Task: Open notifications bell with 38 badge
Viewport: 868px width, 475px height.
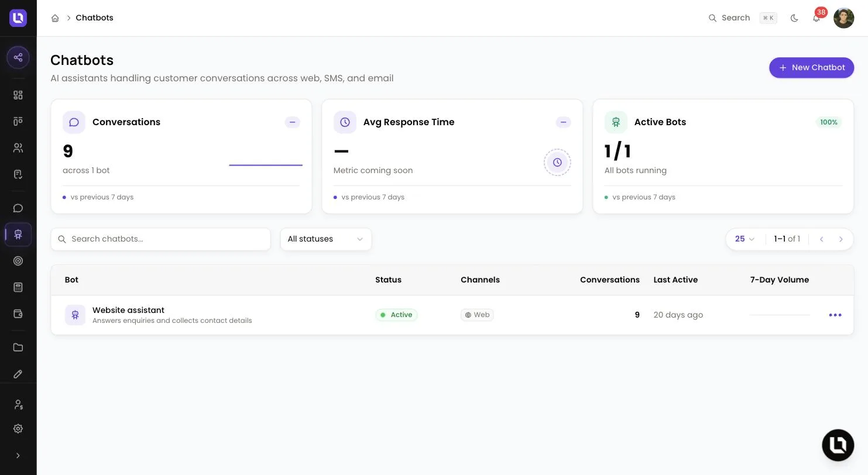Action: point(816,18)
